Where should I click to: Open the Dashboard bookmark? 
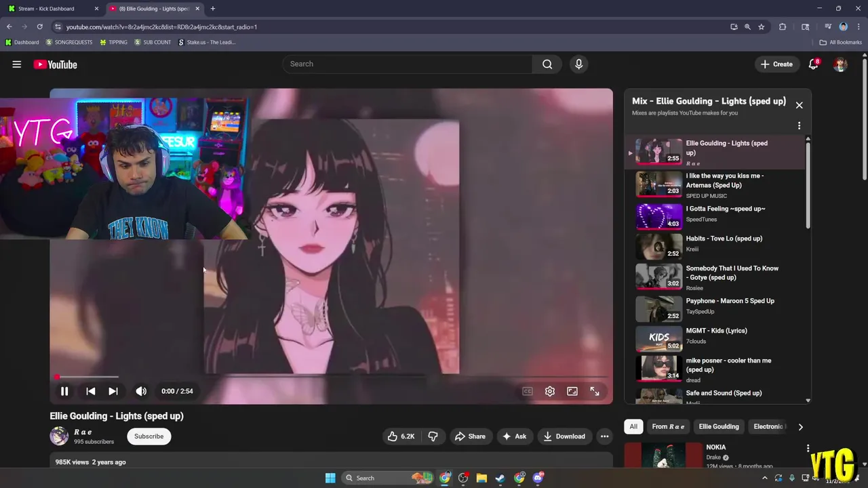pyautogui.click(x=22, y=42)
